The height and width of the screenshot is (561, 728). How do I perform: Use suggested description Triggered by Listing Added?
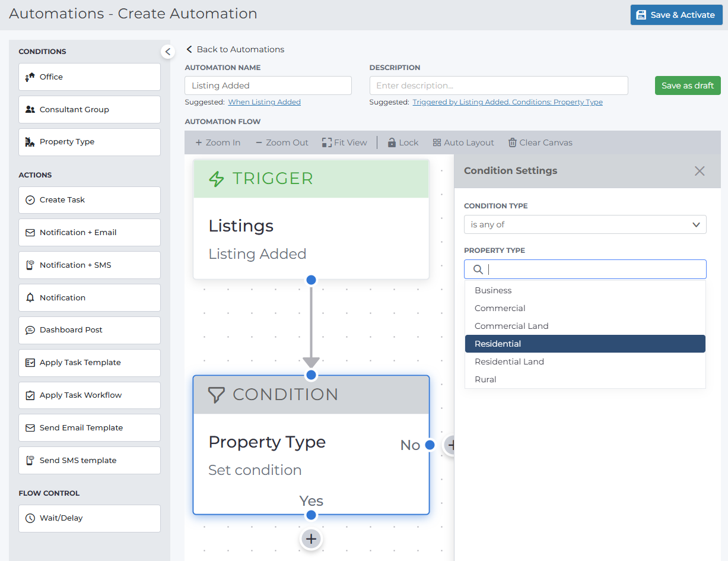(508, 102)
